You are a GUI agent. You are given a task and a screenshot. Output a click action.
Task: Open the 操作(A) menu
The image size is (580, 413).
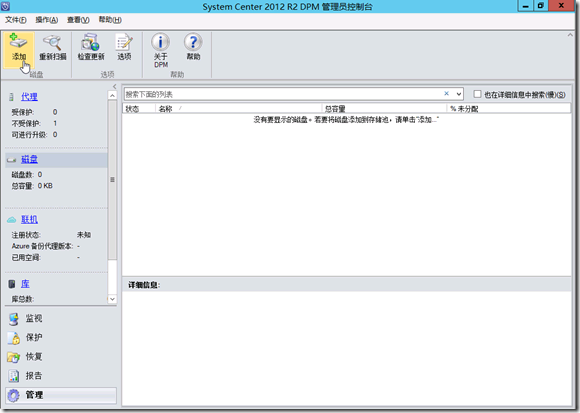coord(47,20)
